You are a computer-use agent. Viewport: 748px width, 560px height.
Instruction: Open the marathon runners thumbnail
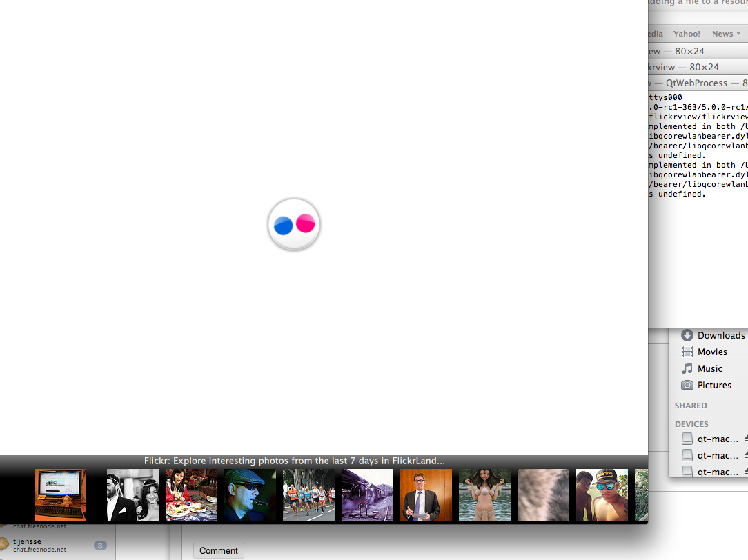pyautogui.click(x=308, y=494)
